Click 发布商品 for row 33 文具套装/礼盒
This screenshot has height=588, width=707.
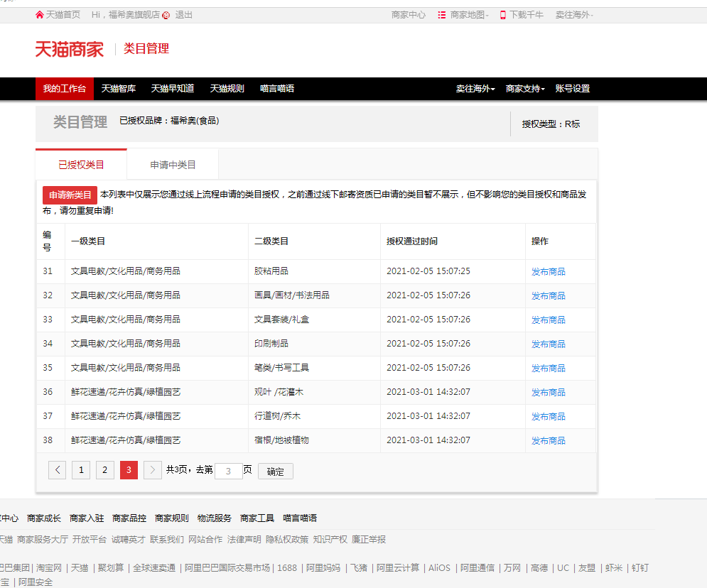(549, 320)
